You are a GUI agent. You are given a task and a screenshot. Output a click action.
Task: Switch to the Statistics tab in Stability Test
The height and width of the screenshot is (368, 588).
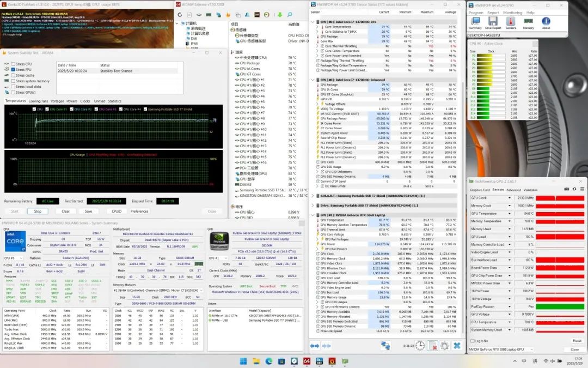(114, 101)
